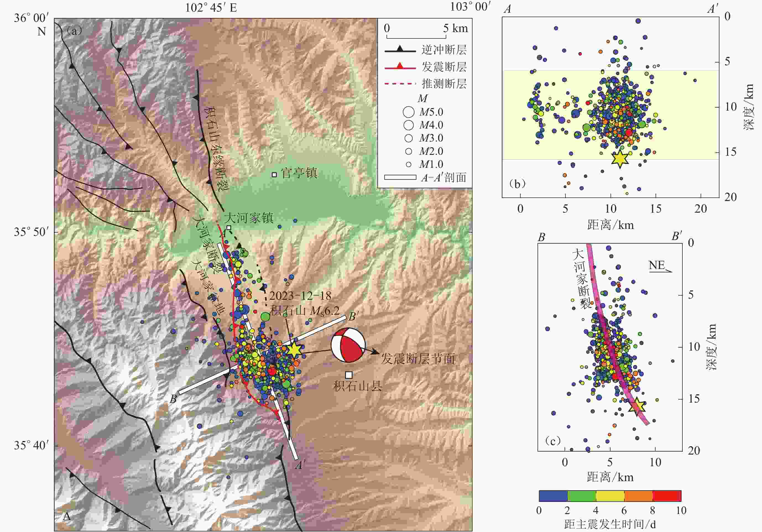Click the red-white focal mechanism beachball
This screenshot has width=762, height=532.
pyautogui.click(x=348, y=345)
